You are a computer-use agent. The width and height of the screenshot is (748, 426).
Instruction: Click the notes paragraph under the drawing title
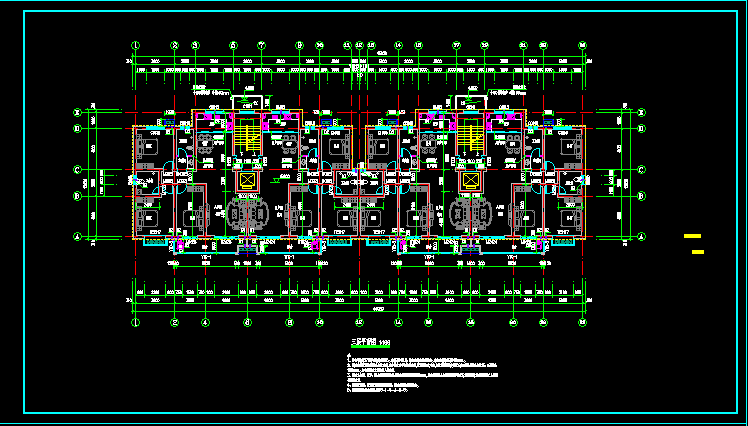(422, 374)
